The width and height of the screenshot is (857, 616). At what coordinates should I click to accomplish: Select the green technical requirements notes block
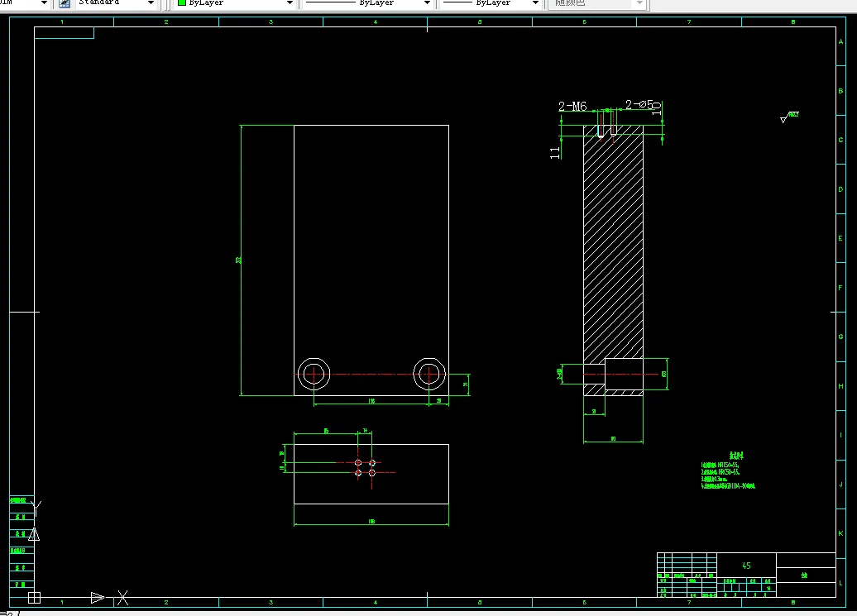728,470
